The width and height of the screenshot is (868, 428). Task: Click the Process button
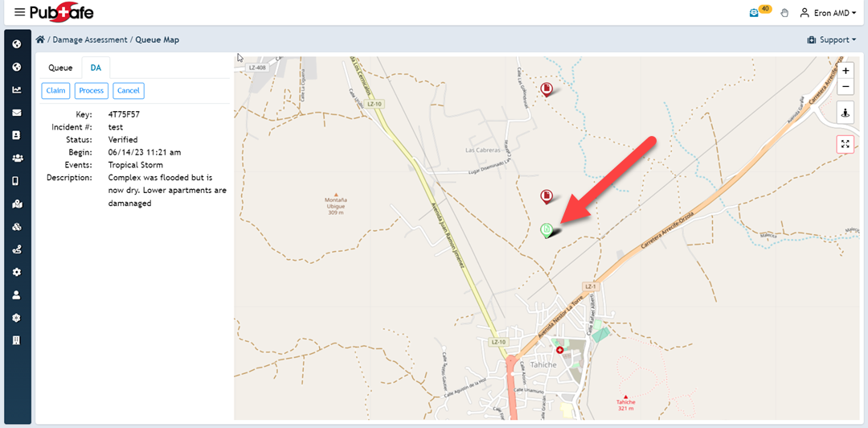click(x=92, y=91)
